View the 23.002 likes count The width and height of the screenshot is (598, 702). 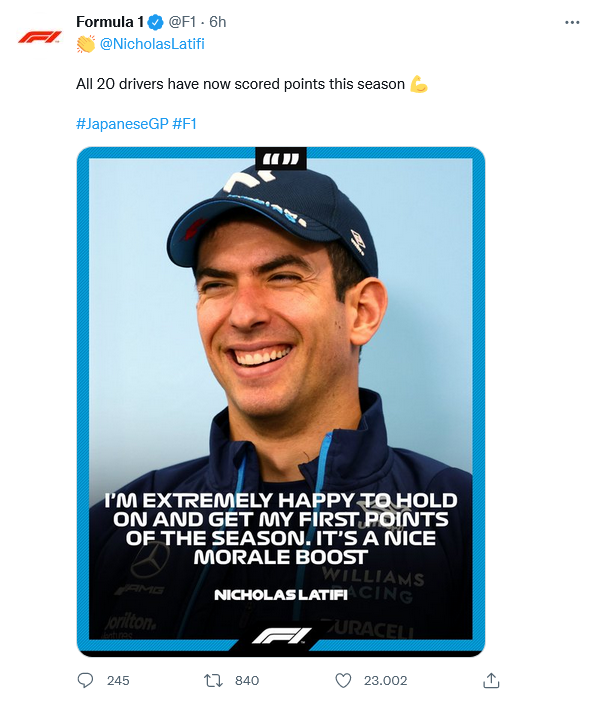[385, 681]
